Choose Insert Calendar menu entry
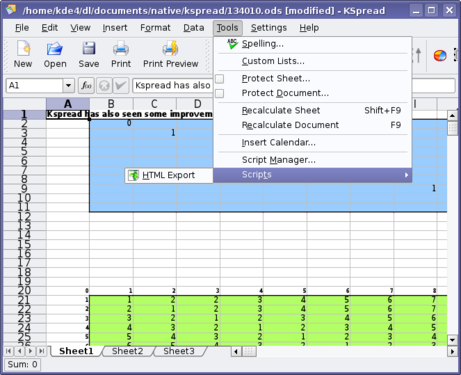Screen dimensions: 461x375 [312, 143]
